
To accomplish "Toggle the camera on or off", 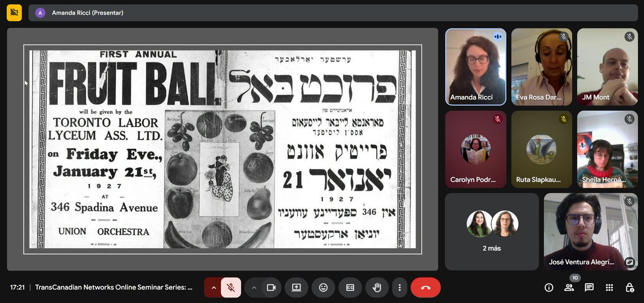I will point(271,287).
